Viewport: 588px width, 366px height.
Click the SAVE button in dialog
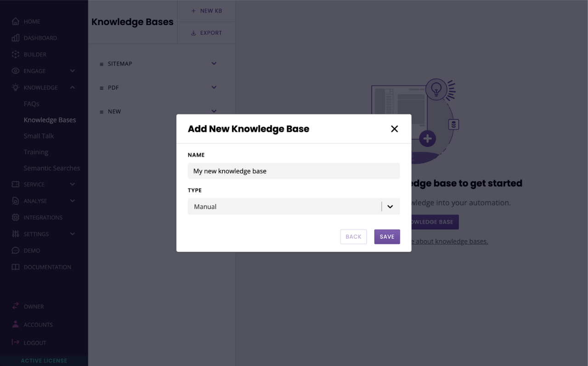(x=387, y=236)
